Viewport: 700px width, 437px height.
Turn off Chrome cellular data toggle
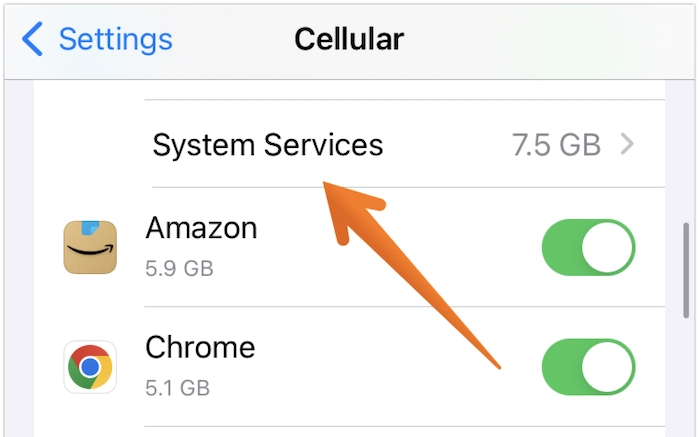click(588, 367)
